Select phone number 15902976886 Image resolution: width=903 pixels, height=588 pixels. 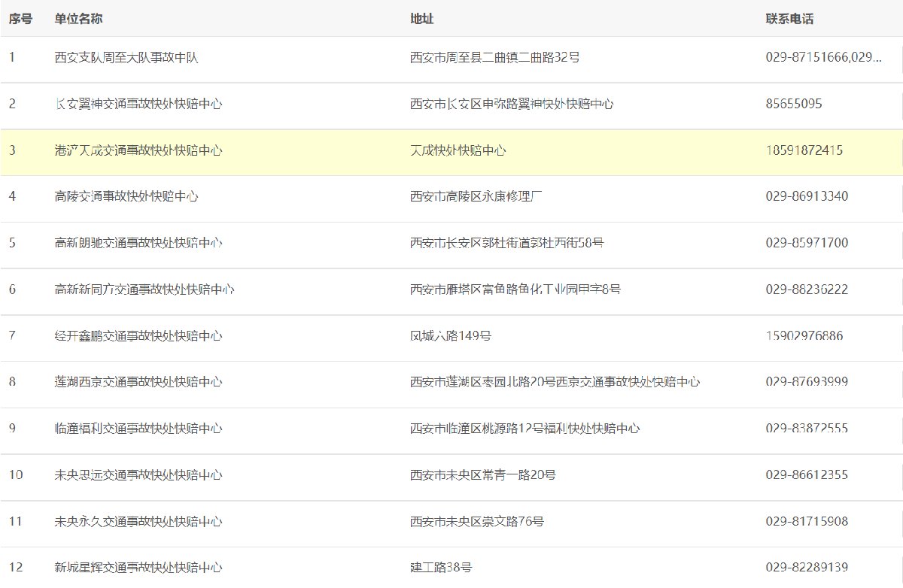click(804, 336)
